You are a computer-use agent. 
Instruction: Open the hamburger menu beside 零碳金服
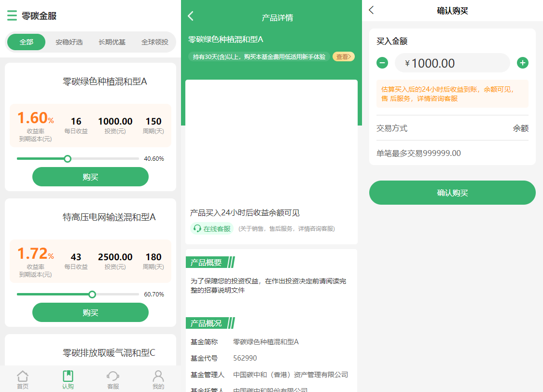tap(12, 16)
